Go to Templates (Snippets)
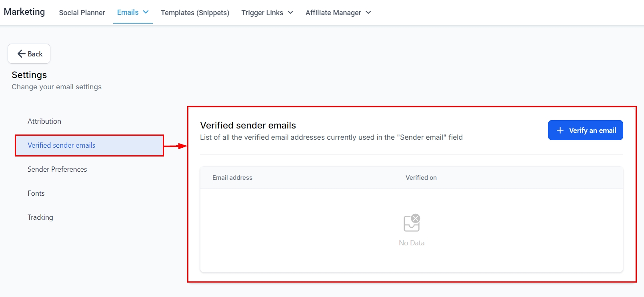 195,12
